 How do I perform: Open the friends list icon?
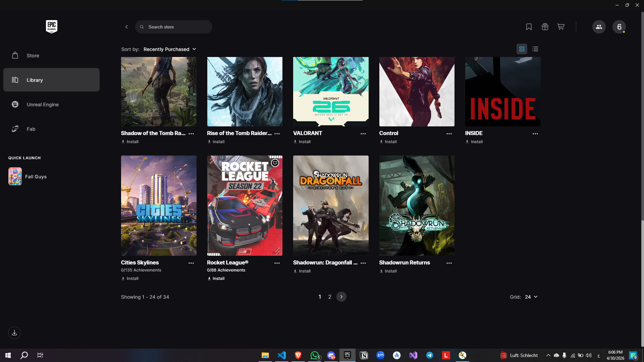click(x=599, y=27)
